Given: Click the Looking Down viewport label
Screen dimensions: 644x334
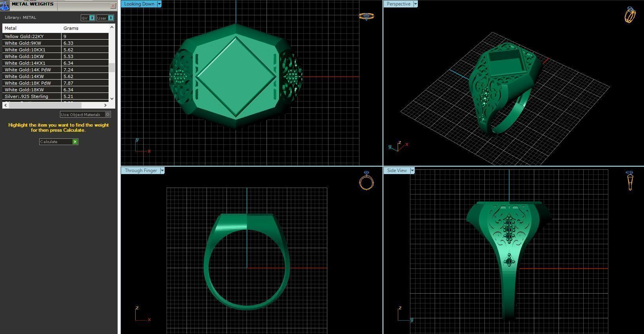Looking at the screenshot, I should 139,4.
